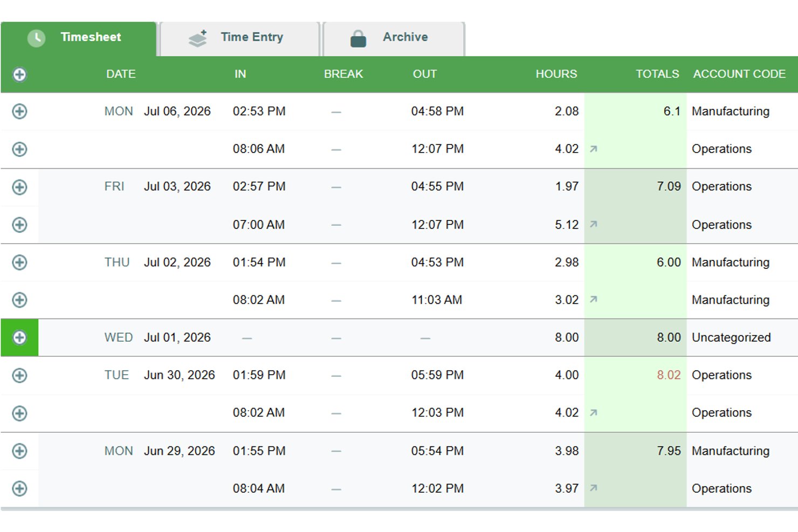Image resolution: width=798 pixels, height=532 pixels.
Task: Expand all rows with header plus icon
Action: [19, 74]
